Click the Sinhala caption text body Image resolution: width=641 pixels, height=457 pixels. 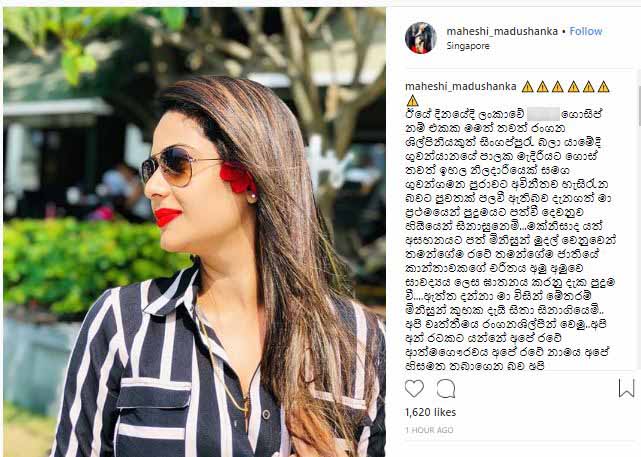point(510,239)
